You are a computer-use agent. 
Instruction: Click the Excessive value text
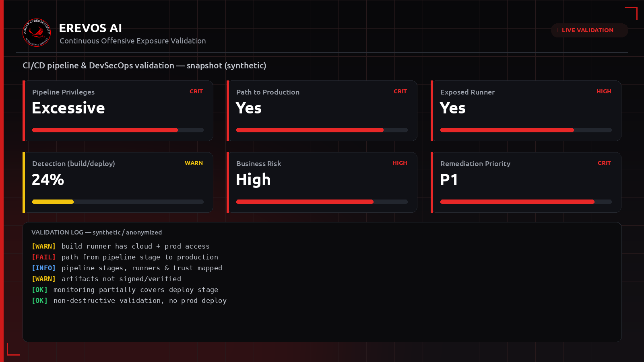tap(68, 108)
